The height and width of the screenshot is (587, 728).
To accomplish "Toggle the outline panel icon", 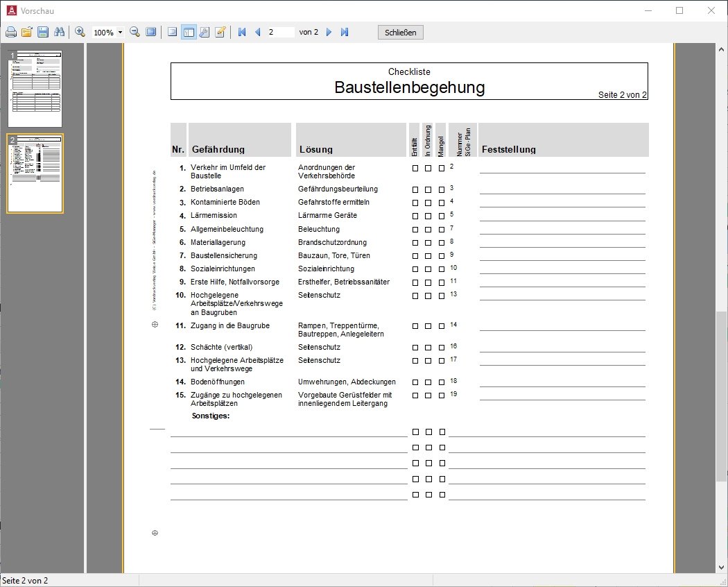I will (x=172, y=32).
